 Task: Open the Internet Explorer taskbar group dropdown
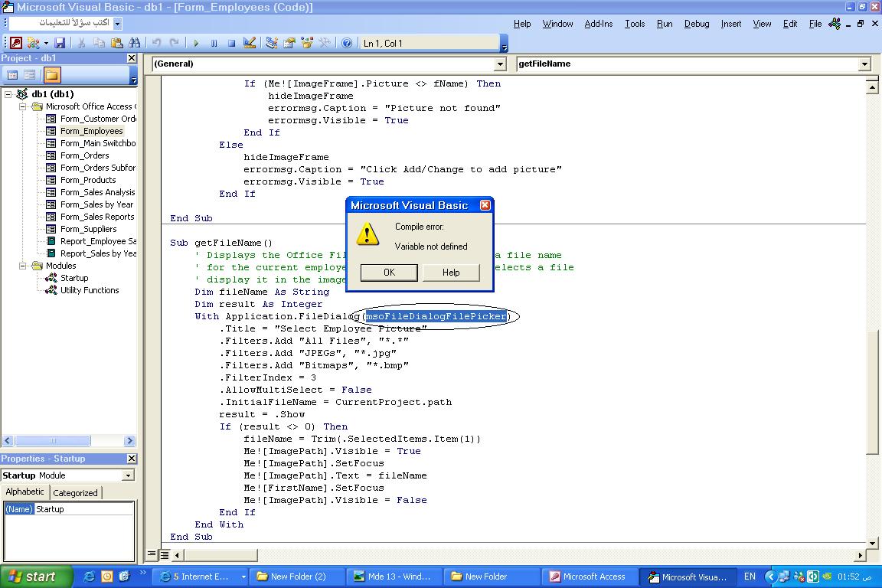pyautogui.click(x=243, y=577)
